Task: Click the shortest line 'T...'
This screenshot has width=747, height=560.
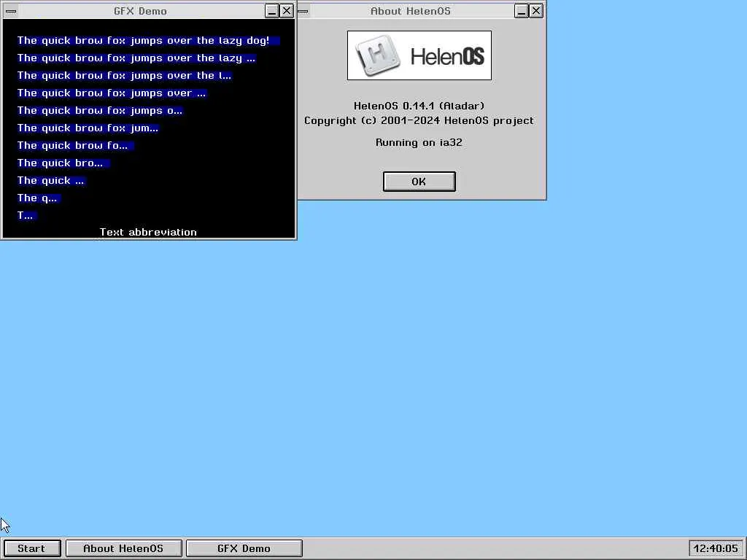Action: pyautogui.click(x=27, y=215)
